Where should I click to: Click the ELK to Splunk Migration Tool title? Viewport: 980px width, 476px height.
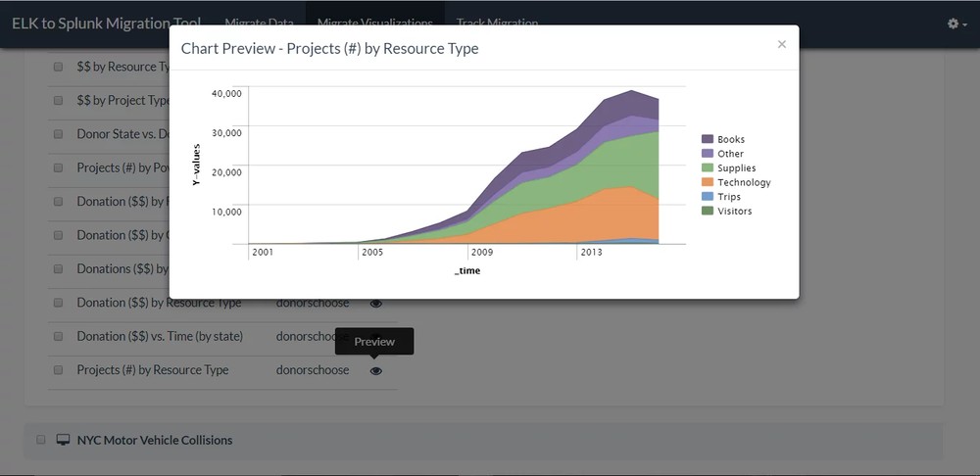point(106,24)
